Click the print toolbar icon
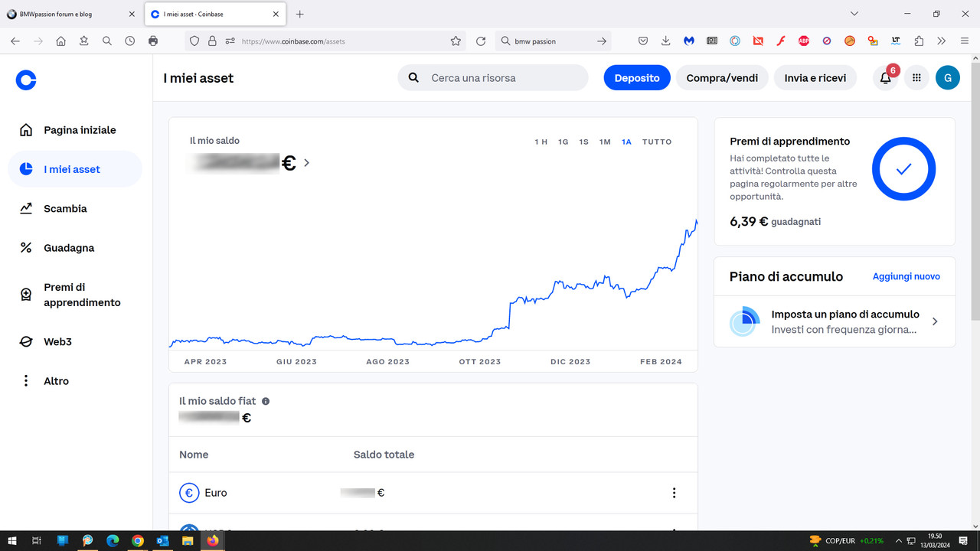The height and width of the screenshot is (551, 980). click(x=153, y=41)
